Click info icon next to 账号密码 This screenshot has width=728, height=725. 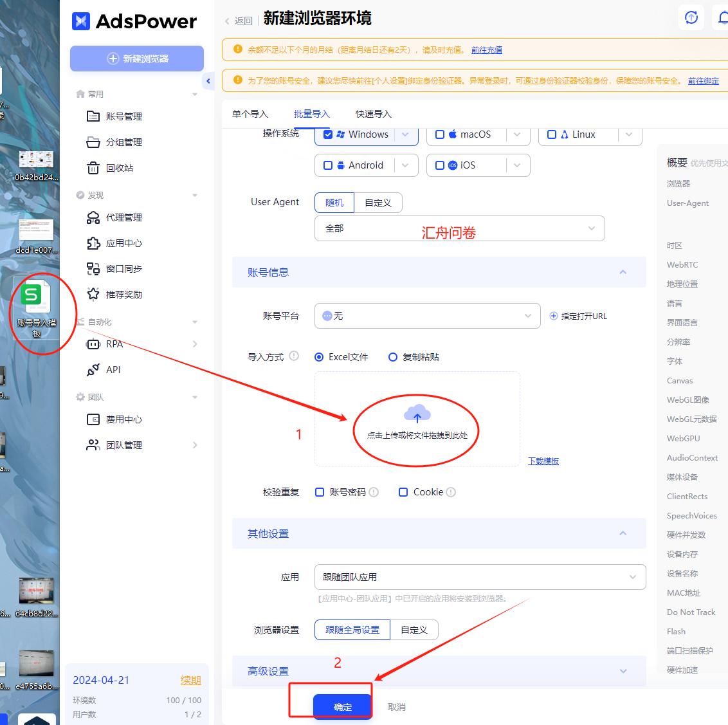(x=374, y=492)
